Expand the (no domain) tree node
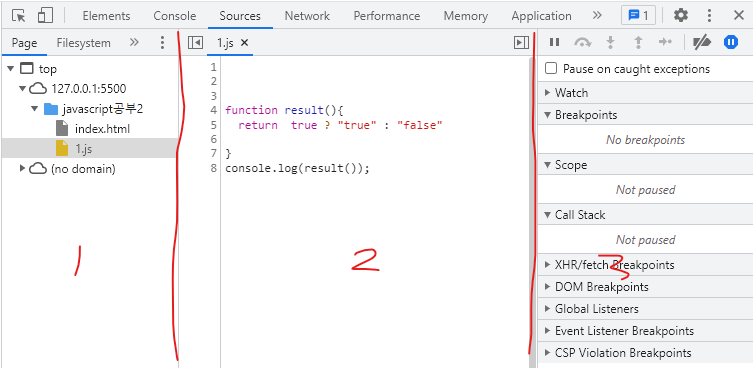 [22, 169]
